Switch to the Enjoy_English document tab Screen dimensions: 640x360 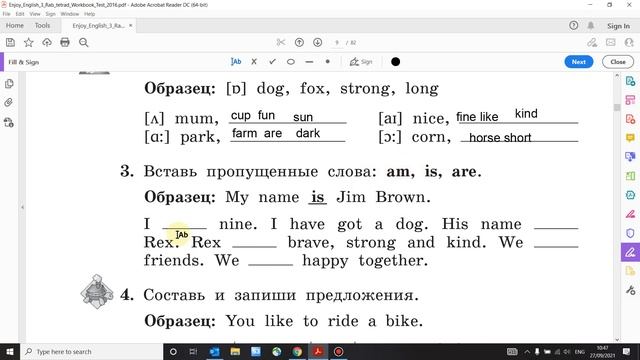98,25
